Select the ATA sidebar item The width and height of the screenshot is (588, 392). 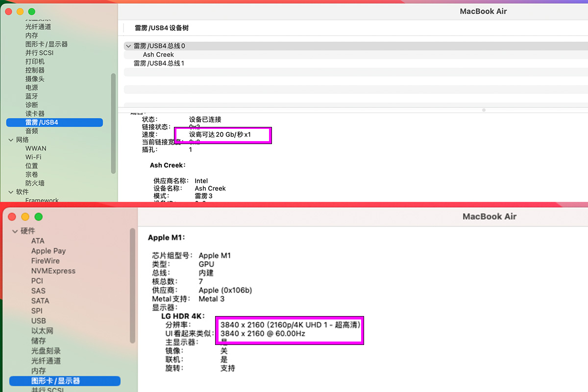[38, 241]
